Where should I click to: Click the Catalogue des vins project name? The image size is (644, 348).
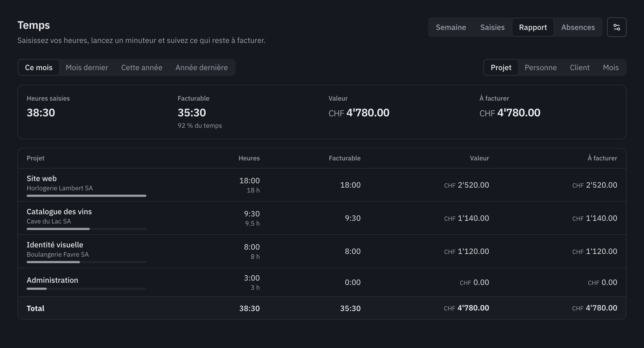[59, 212]
